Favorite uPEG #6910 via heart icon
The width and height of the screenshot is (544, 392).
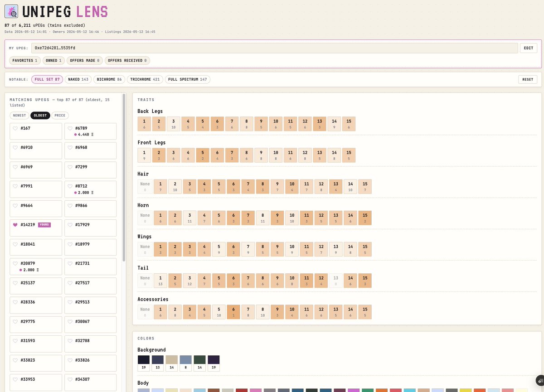click(15, 148)
